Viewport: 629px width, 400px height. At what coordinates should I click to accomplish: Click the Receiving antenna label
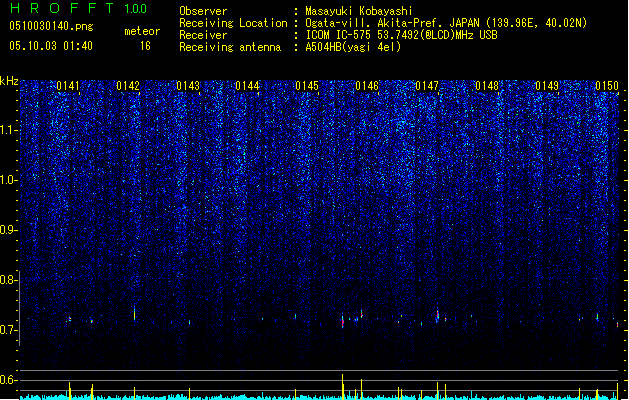click(230, 47)
